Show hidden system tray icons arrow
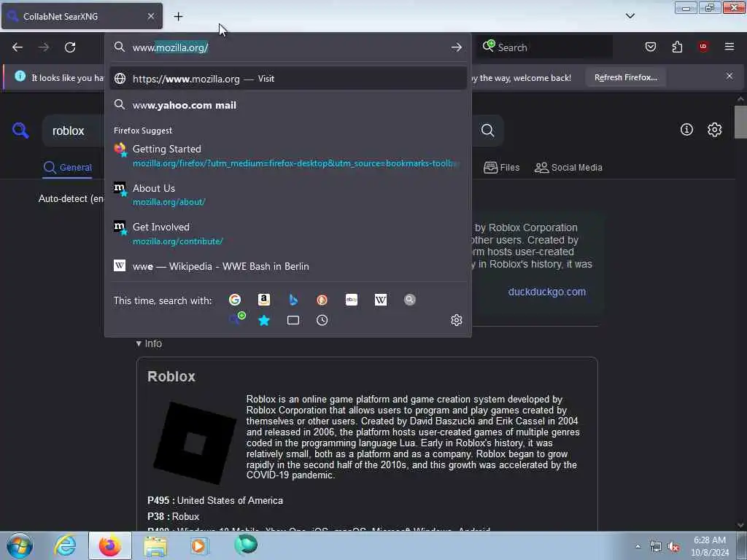 click(x=638, y=546)
